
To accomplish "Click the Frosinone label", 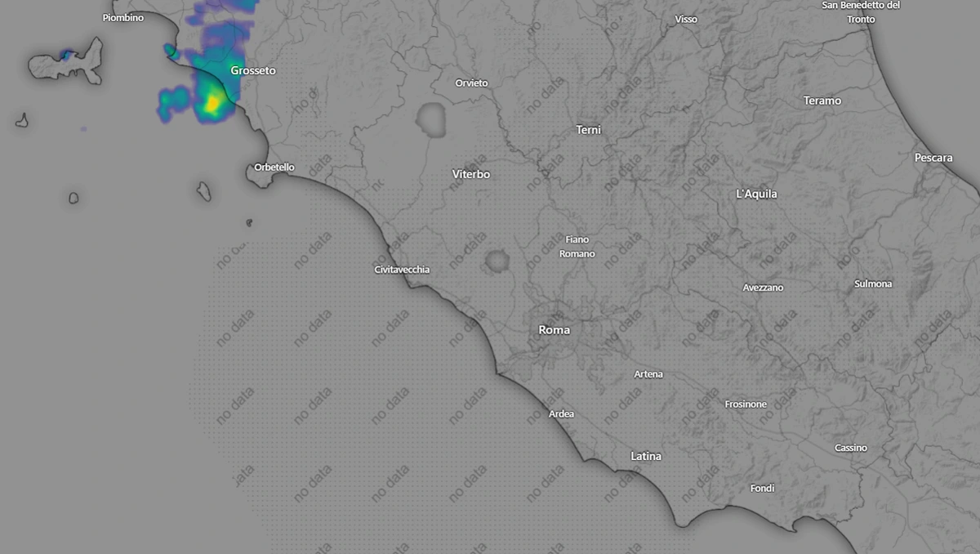I will pos(746,404).
